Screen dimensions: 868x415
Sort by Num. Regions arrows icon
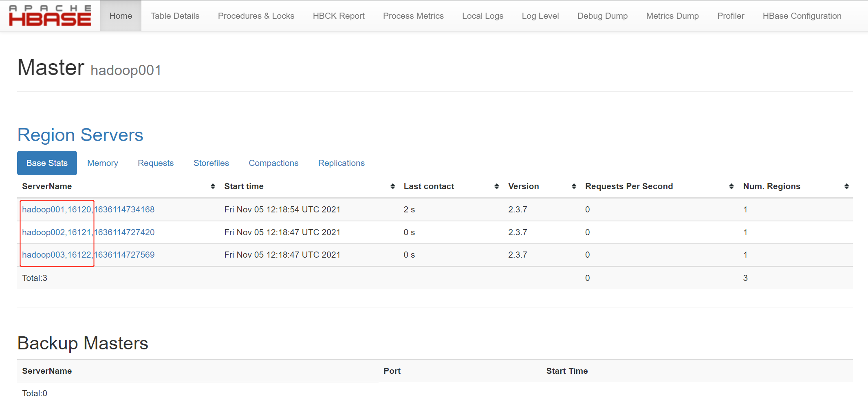coord(847,186)
